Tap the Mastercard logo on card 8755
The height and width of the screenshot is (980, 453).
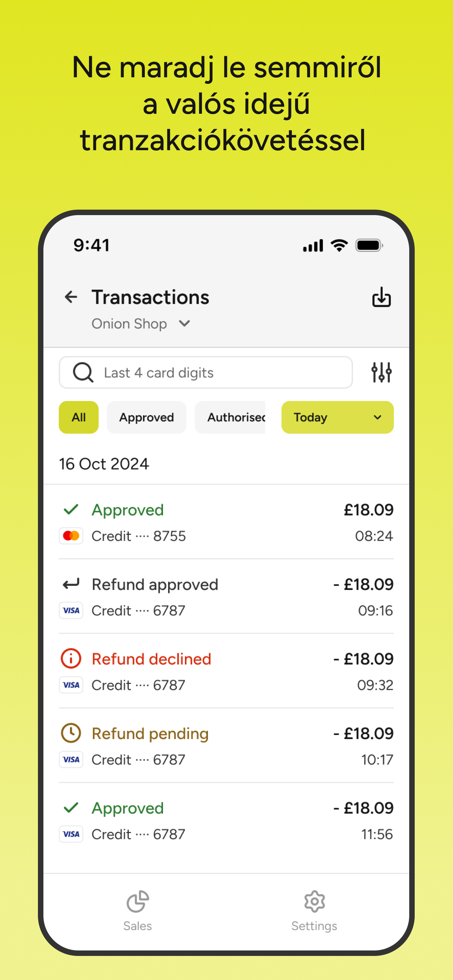[x=71, y=536]
